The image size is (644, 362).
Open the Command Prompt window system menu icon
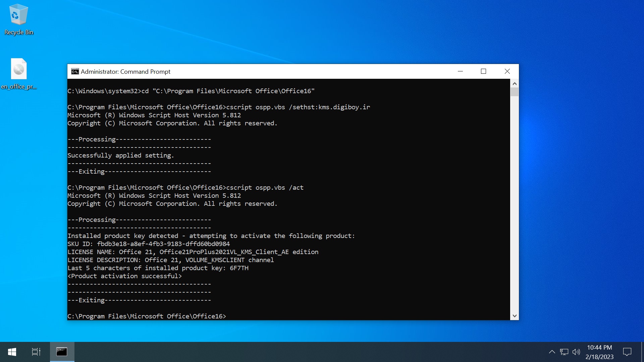[75, 71]
